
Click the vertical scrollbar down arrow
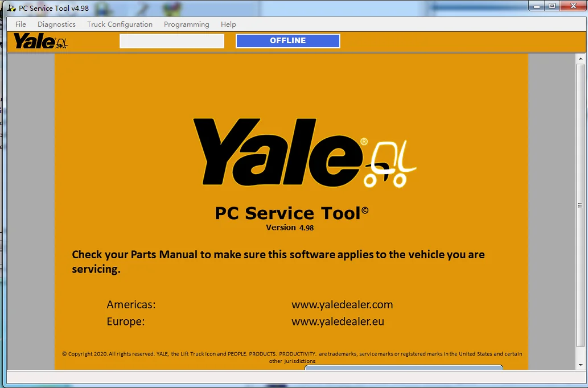(581, 365)
